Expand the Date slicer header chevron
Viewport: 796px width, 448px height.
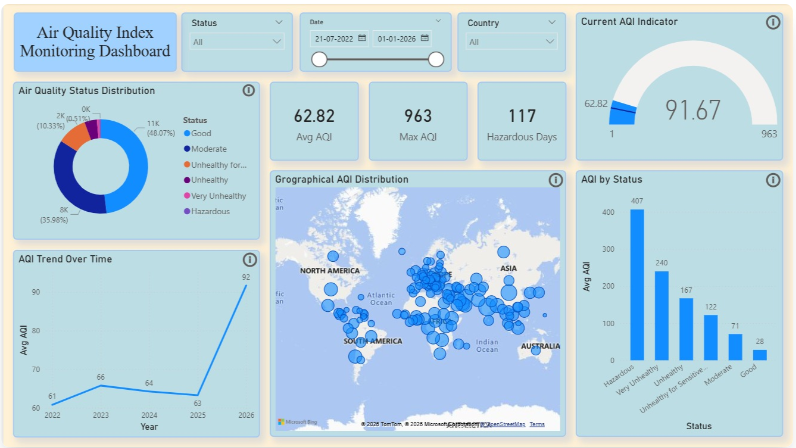(x=438, y=21)
